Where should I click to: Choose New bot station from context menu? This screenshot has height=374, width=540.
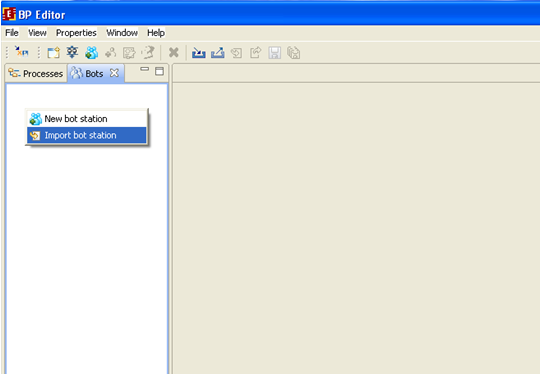coord(87,119)
